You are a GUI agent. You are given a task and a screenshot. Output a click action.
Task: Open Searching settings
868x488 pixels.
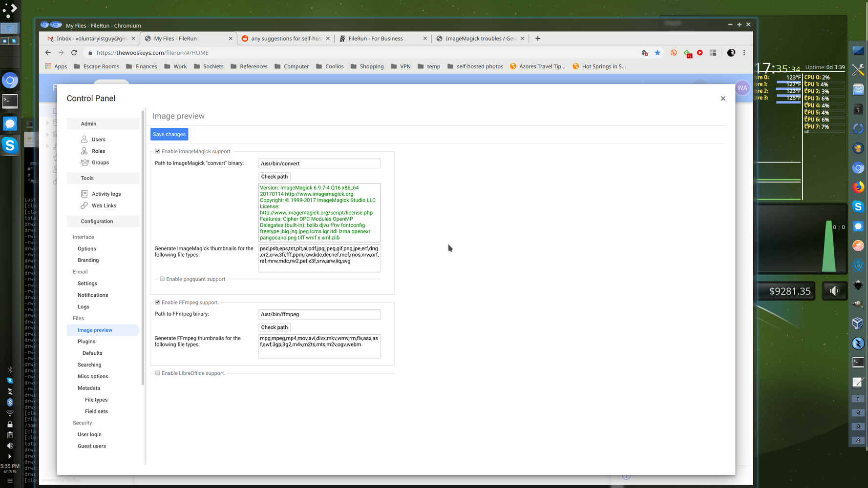coord(89,365)
